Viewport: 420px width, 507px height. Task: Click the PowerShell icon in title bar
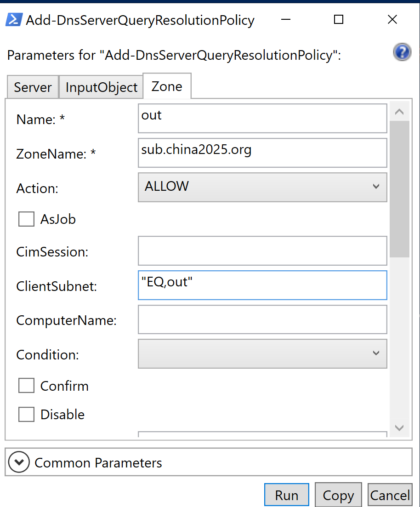[14, 20]
